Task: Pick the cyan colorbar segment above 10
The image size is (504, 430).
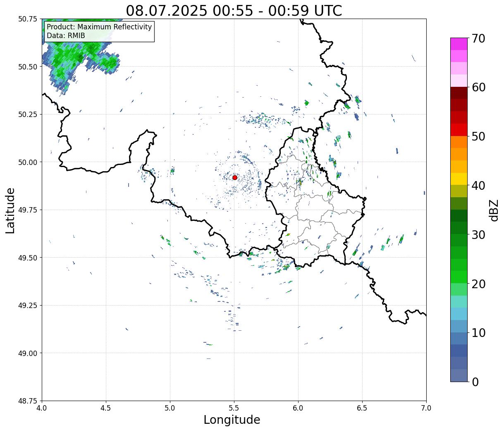Action: pyautogui.click(x=459, y=314)
